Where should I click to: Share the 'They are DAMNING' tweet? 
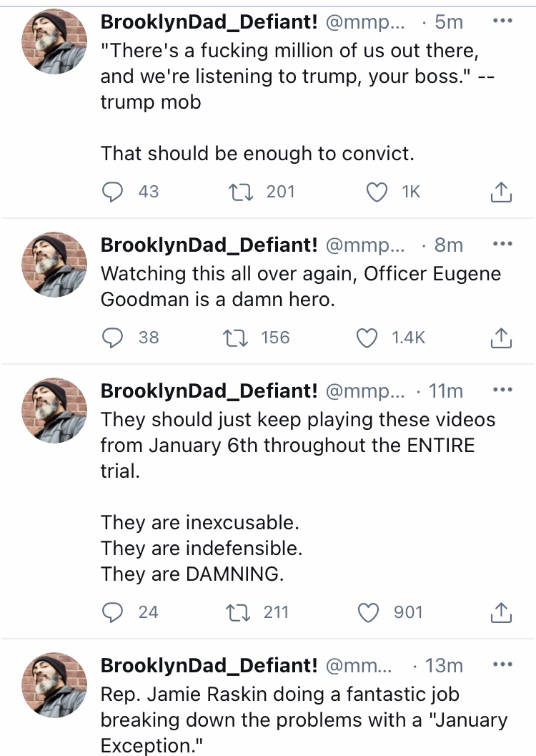pos(501,612)
